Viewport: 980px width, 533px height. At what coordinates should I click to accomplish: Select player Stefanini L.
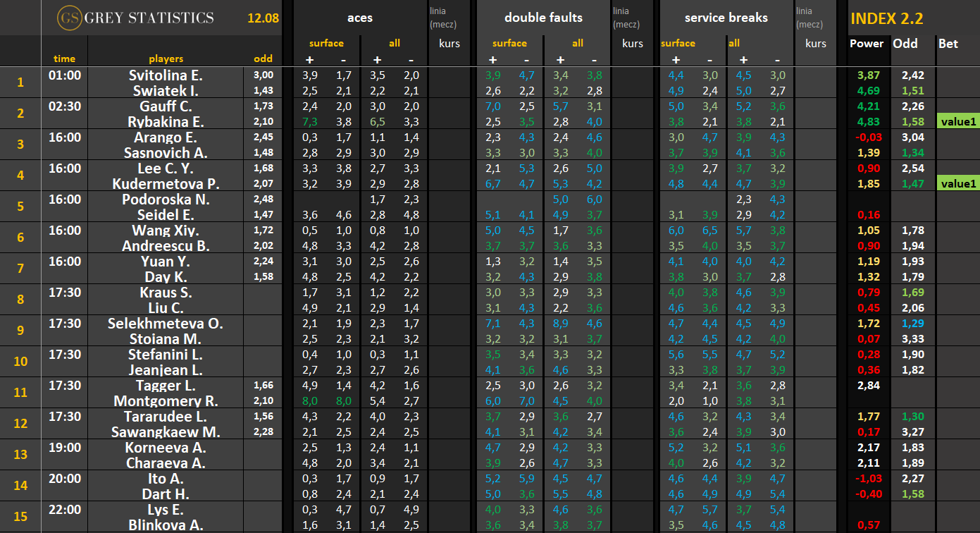[166, 354]
